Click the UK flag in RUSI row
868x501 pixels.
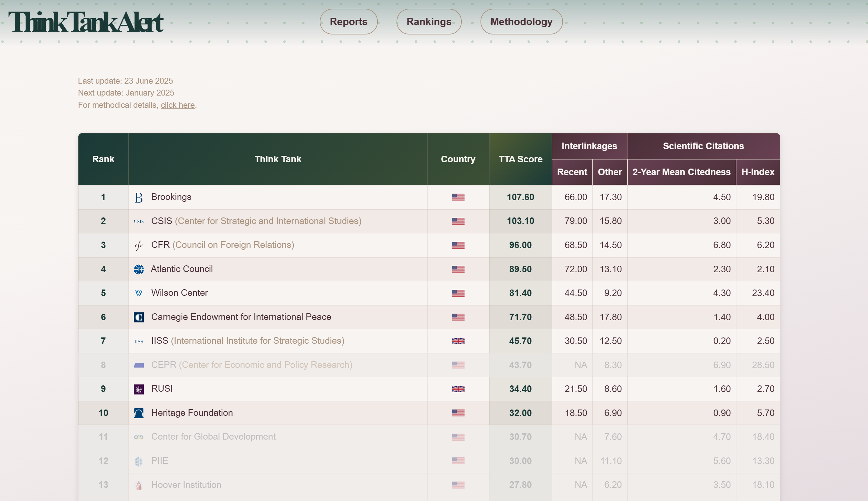pyautogui.click(x=458, y=389)
